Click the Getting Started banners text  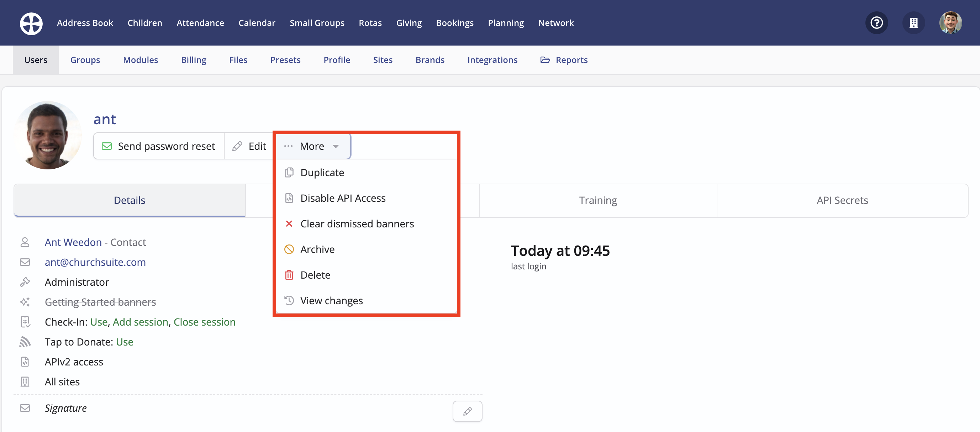click(x=100, y=302)
